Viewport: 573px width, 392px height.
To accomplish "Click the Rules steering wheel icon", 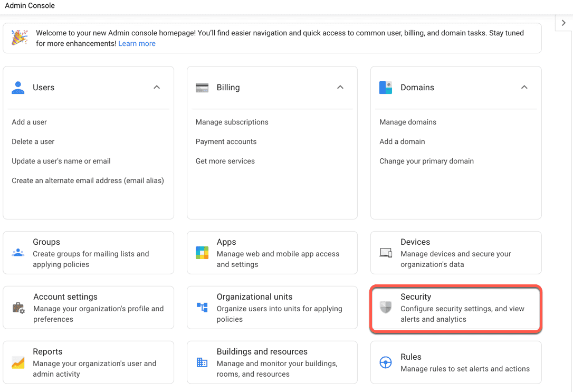I will pyautogui.click(x=386, y=362).
